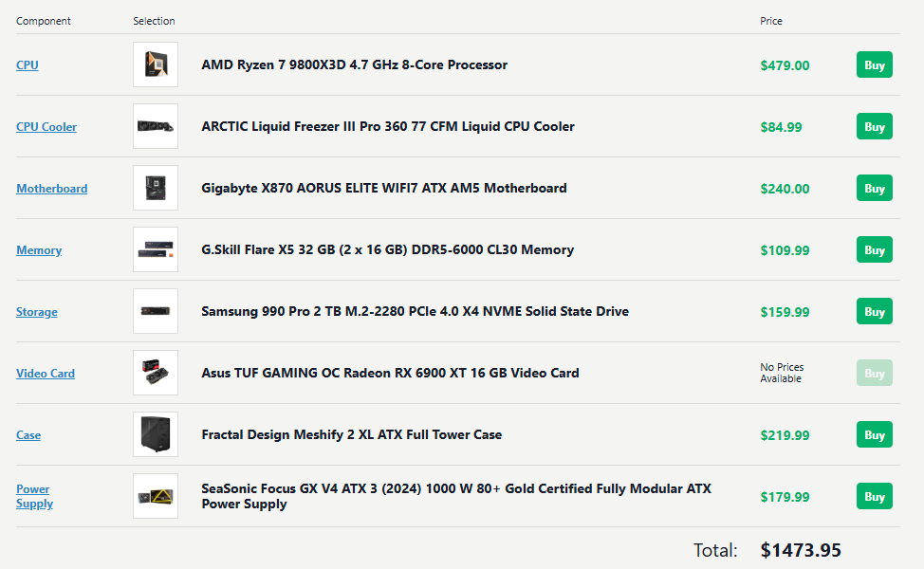Buy the Samsung 990 Pro at $159.99
The image size is (924, 569).
[x=875, y=311]
